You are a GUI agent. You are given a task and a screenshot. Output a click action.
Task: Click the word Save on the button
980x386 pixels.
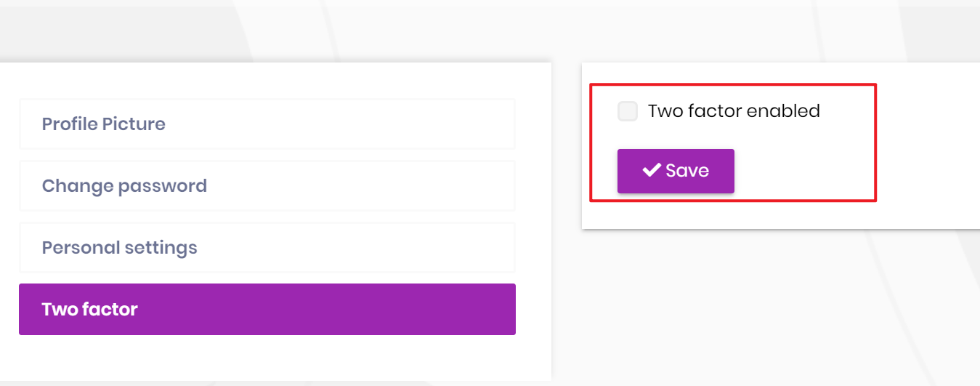click(x=687, y=171)
